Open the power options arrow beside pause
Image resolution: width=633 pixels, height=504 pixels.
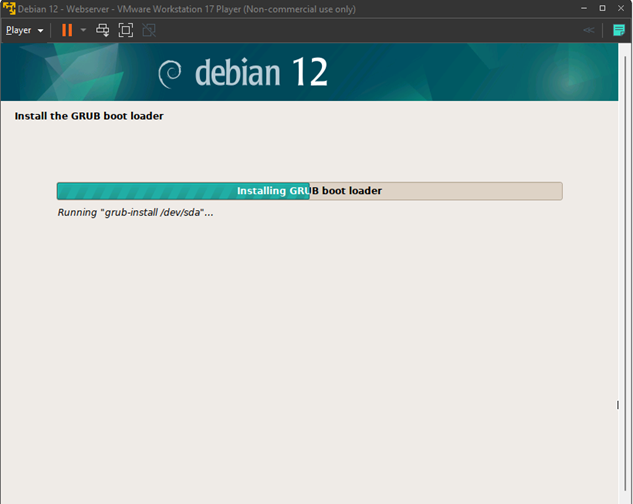(x=83, y=30)
